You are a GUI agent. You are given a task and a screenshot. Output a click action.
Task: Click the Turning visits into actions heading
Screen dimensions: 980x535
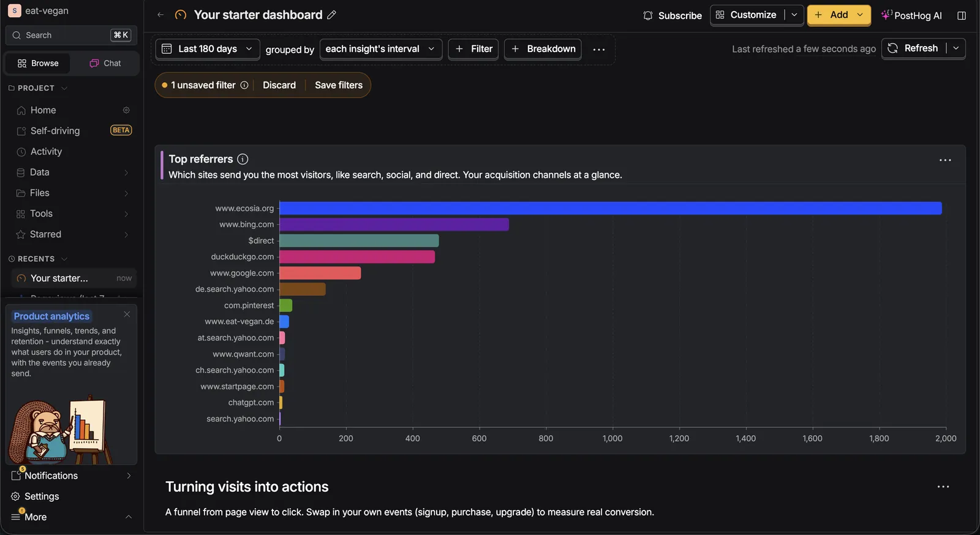(247, 487)
